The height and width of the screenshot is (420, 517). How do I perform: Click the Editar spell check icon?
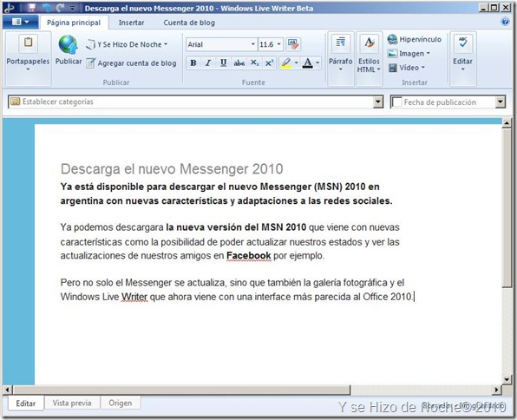coord(463,43)
